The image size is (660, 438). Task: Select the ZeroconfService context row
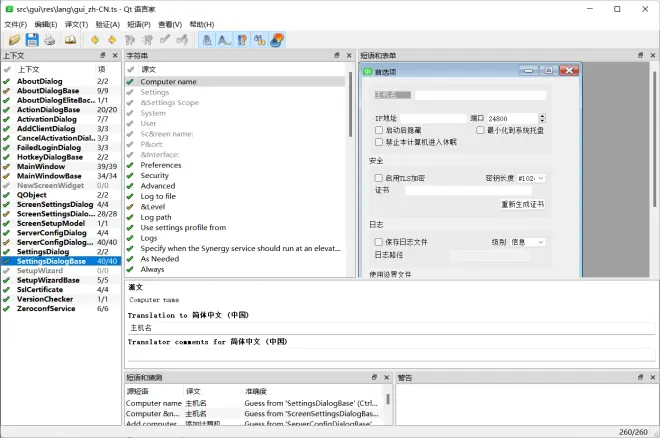click(61, 308)
